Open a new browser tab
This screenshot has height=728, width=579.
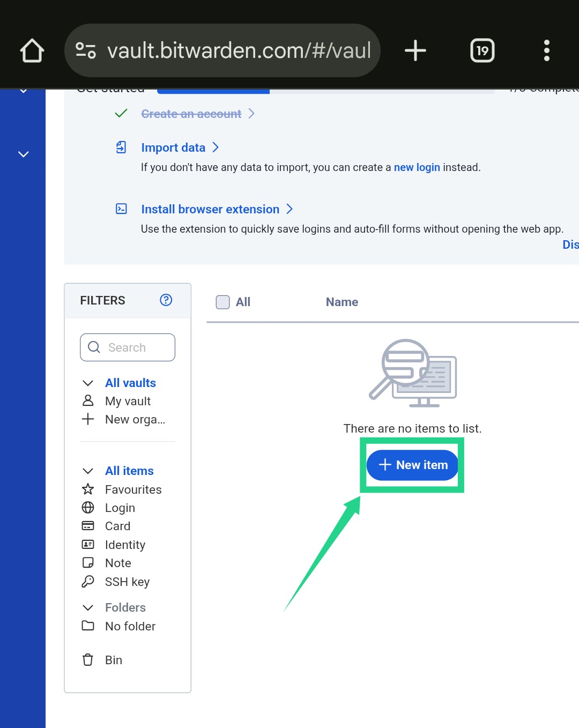(x=415, y=51)
